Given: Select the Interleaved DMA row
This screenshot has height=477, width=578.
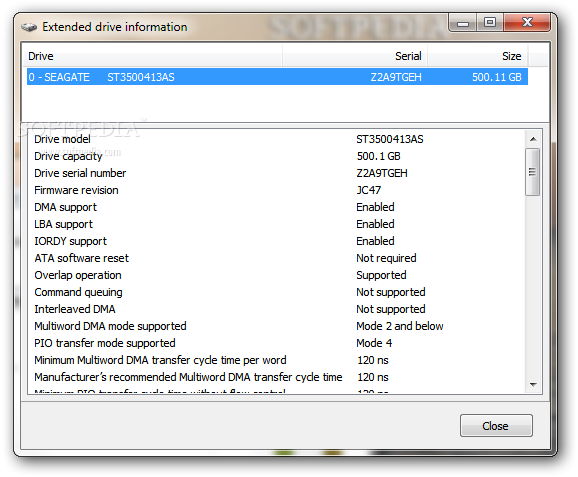Looking at the screenshot, I should [x=276, y=309].
